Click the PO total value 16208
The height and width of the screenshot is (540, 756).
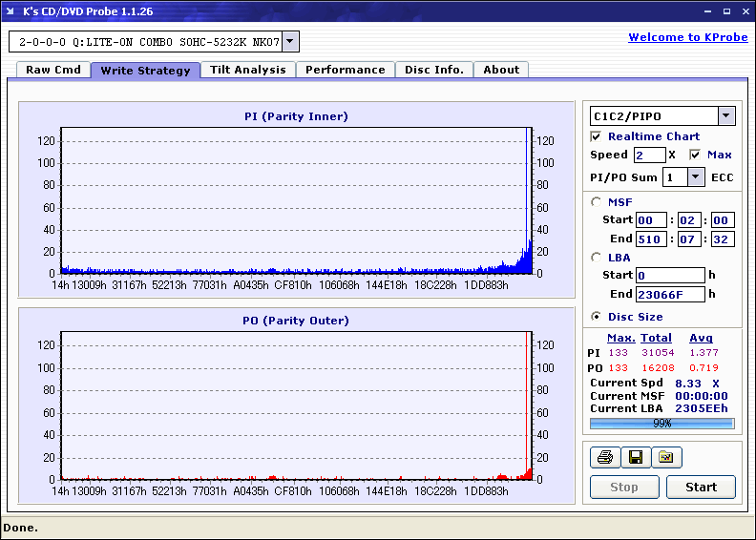tap(658, 368)
